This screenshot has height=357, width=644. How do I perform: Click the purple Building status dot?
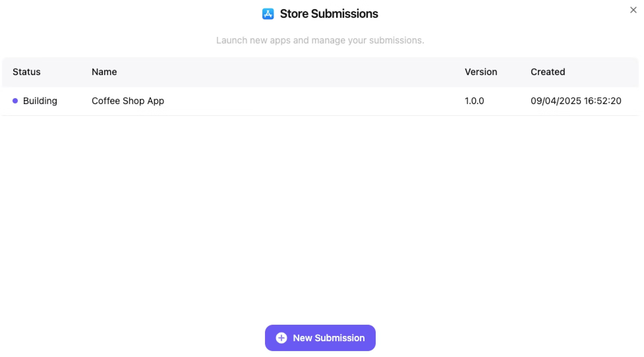click(x=15, y=101)
